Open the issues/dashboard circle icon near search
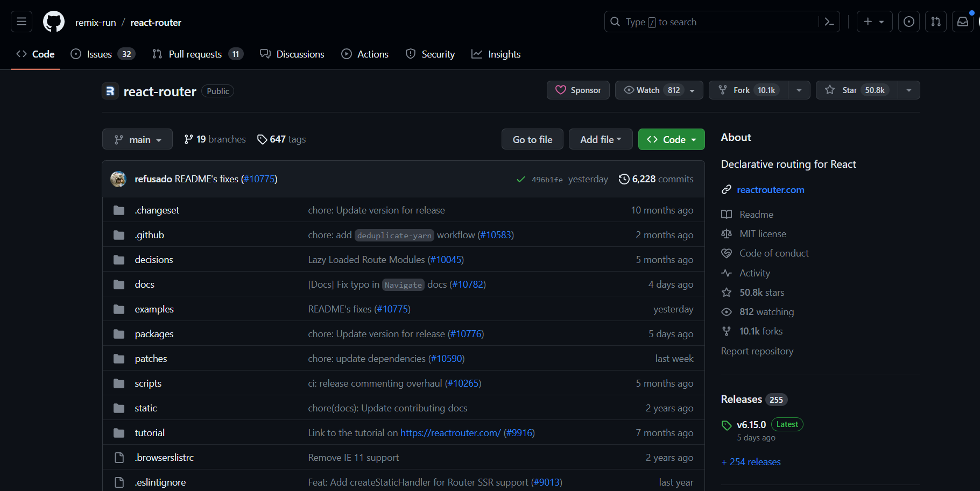This screenshot has width=980, height=491. [909, 22]
